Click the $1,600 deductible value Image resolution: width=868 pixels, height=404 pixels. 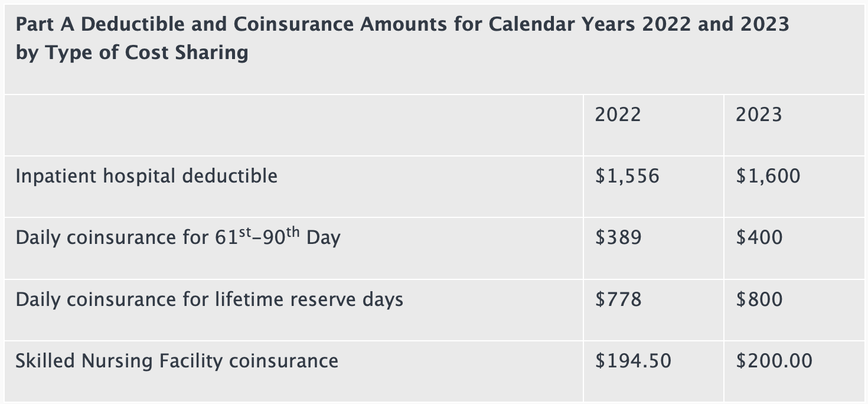point(768,176)
